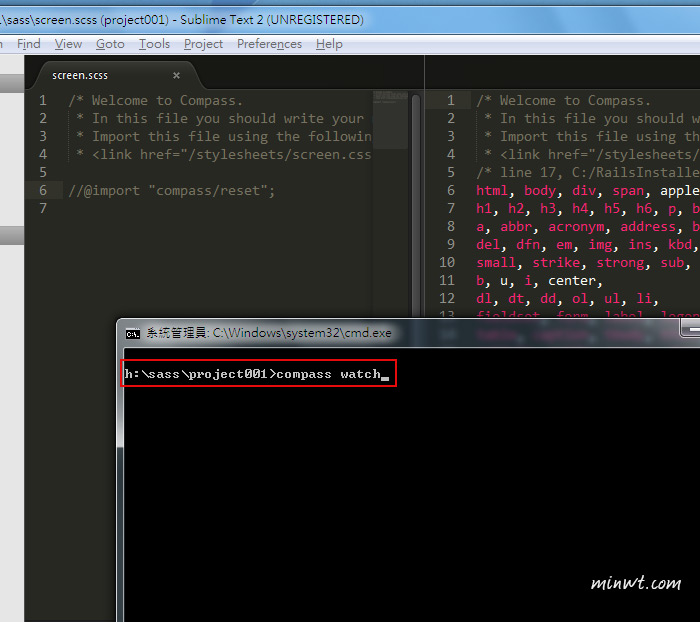Open the Tools menu
Image resolution: width=700 pixels, height=622 pixels.
tap(154, 44)
